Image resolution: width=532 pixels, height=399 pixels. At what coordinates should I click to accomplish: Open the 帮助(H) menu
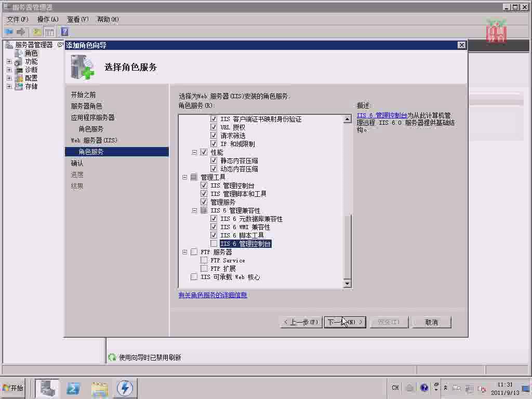[108, 19]
